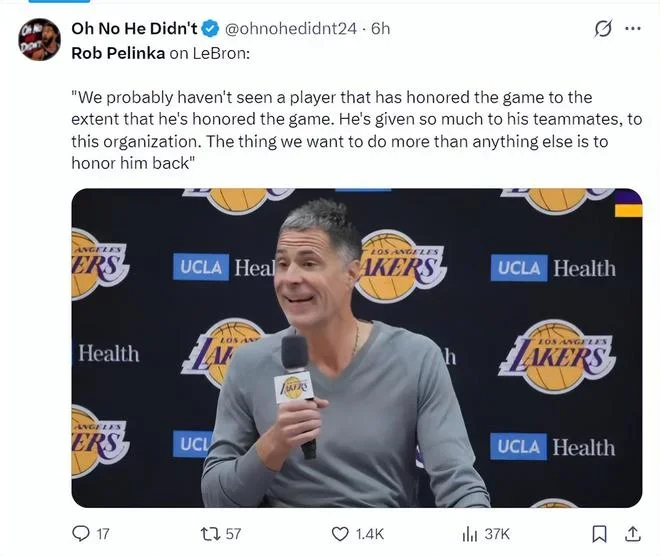Click the tweet quote text body
This screenshot has height=556, width=660.
357,130
